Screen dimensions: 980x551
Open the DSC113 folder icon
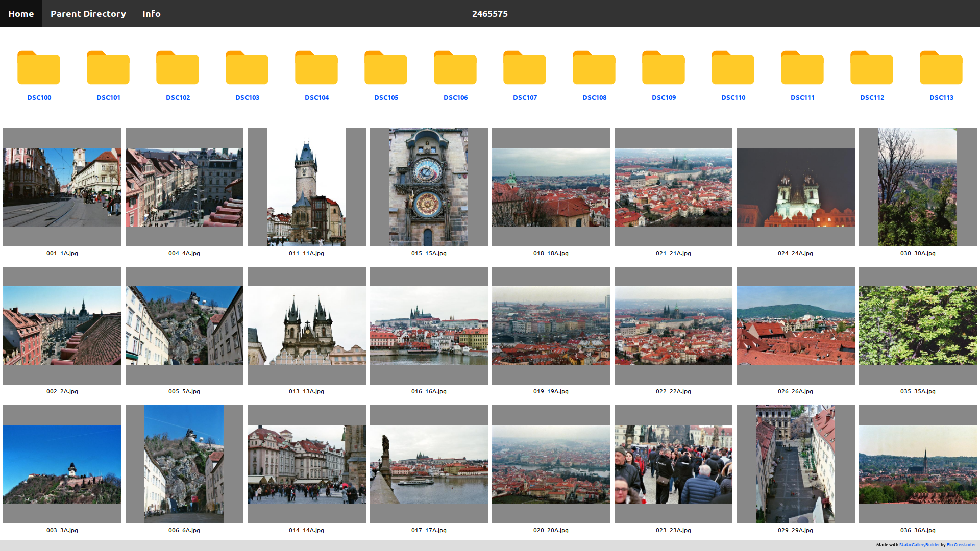[941, 67]
